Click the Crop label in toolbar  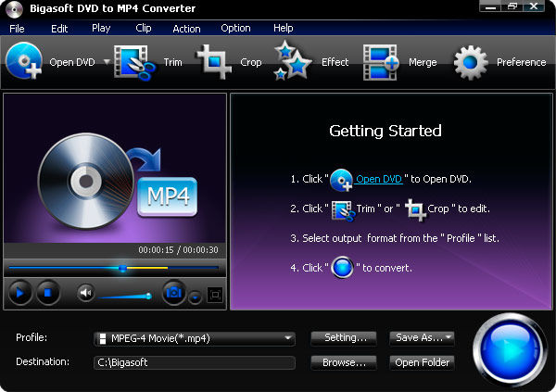[251, 62]
